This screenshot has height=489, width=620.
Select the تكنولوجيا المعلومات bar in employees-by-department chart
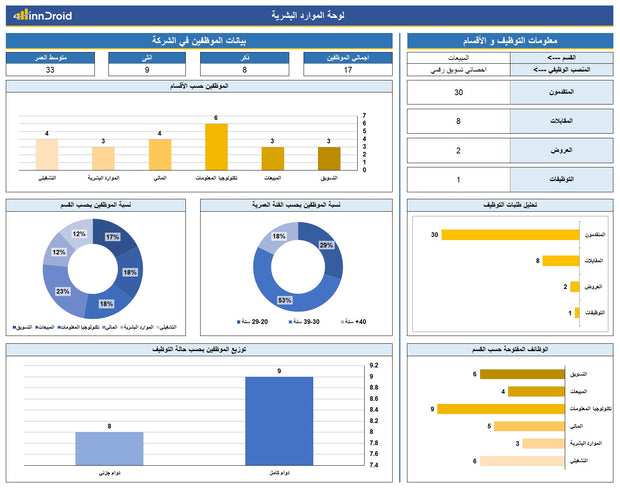pyautogui.click(x=216, y=147)
